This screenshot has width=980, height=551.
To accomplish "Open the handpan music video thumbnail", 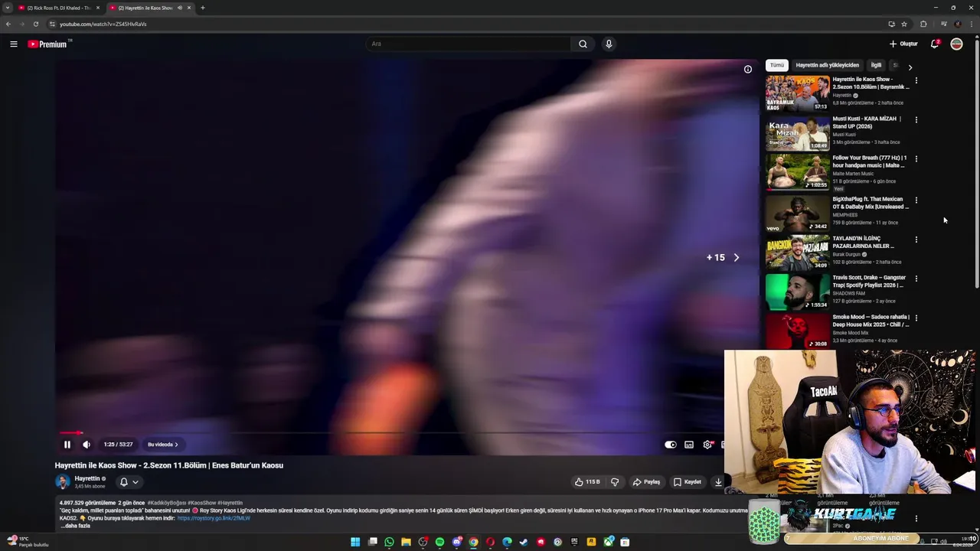I will (797, 172).
